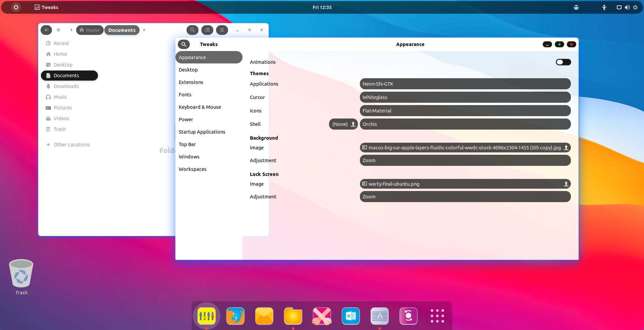644x330 pixels.
Task: Open Pictures in Files sidebar
Action: 69,108
